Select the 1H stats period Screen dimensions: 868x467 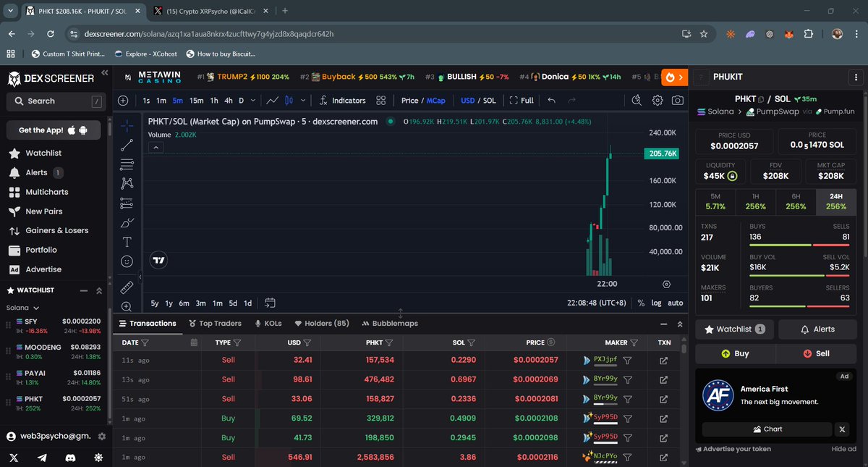pos(755,202)
